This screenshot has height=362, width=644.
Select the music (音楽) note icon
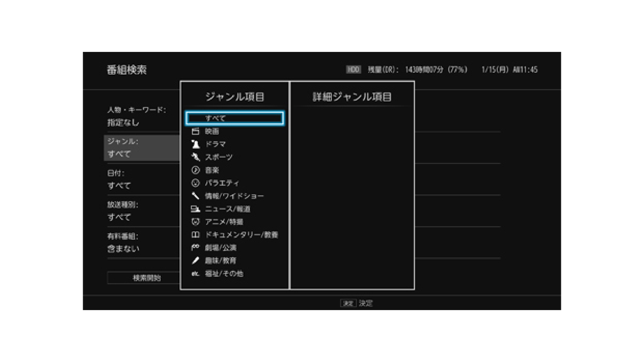click(195, 170)
